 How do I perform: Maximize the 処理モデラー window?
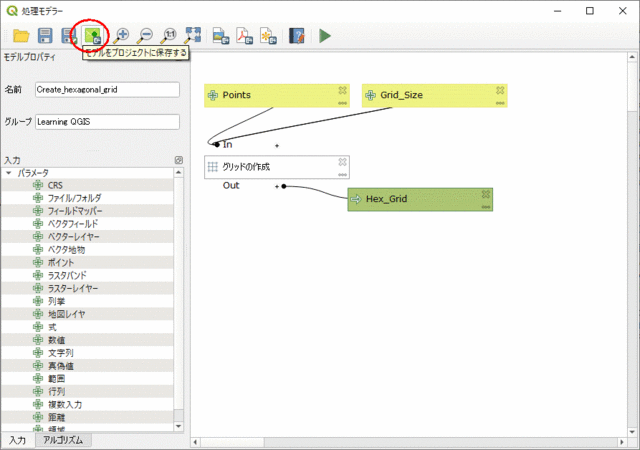(x=590, y=11)
